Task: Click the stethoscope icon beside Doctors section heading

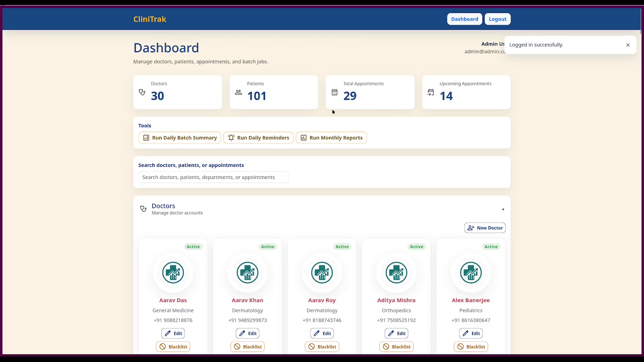Action: point(143,209)
